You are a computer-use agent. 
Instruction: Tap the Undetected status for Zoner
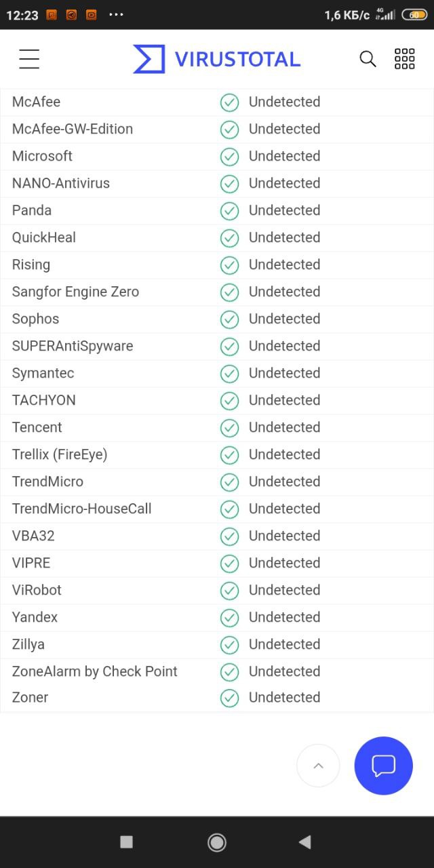(284, 697)
